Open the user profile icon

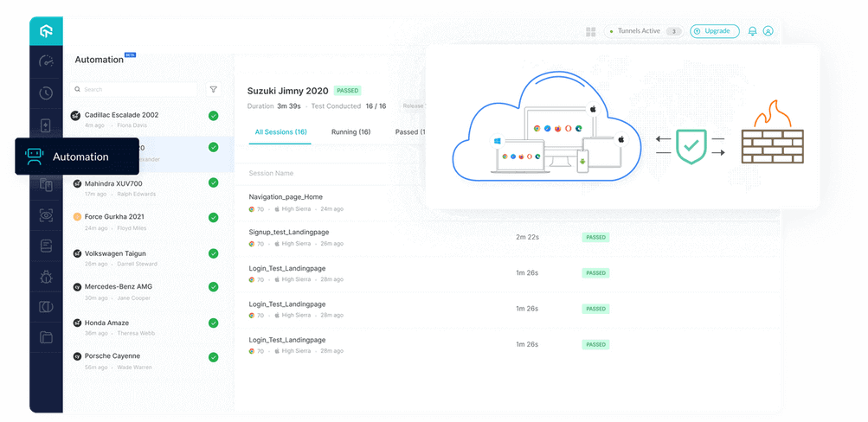[x=768, y=31]
